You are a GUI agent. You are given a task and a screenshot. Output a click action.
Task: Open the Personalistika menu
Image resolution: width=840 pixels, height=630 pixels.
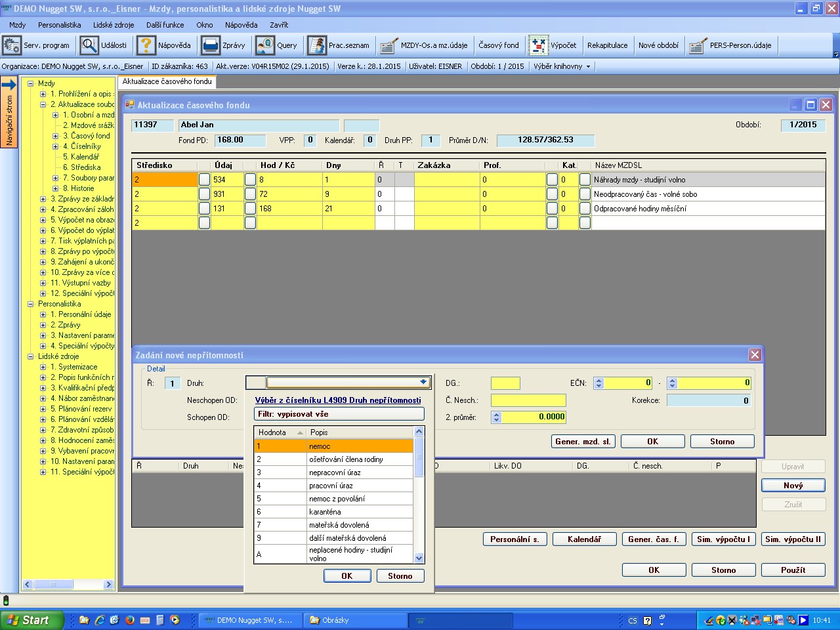(x=60, y=25)
